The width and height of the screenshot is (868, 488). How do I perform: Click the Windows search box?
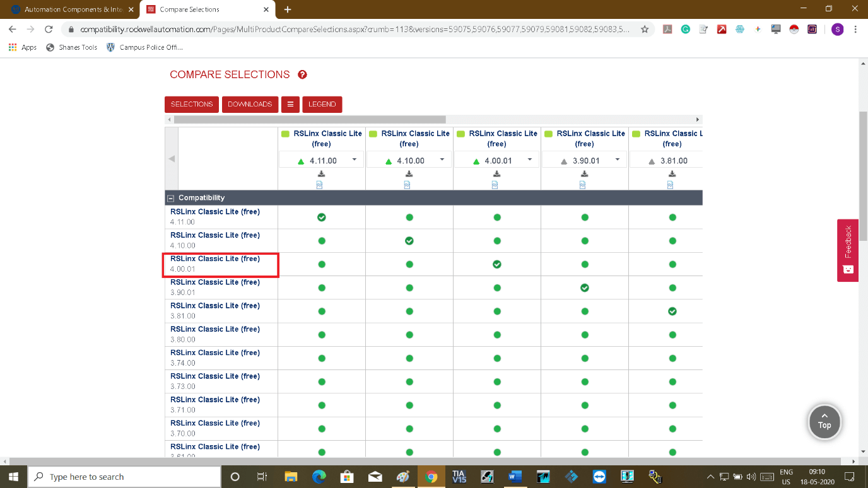pyautogui.click(x=124, y=477)
